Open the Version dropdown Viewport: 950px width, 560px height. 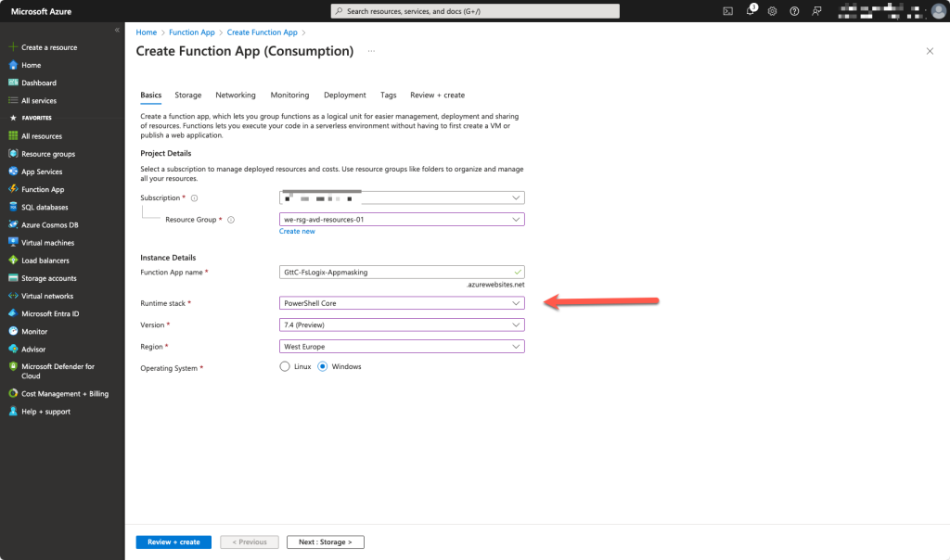coord(402,325)
